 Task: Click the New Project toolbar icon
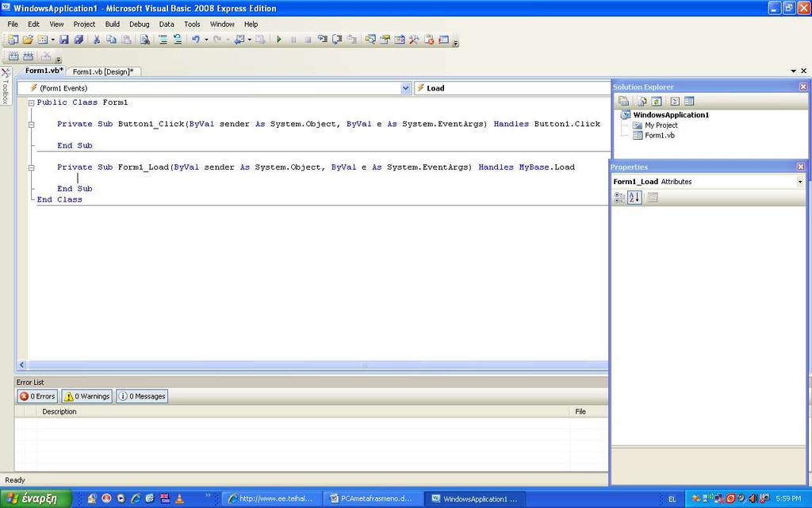pyautogui.click(x=13, y=40)
